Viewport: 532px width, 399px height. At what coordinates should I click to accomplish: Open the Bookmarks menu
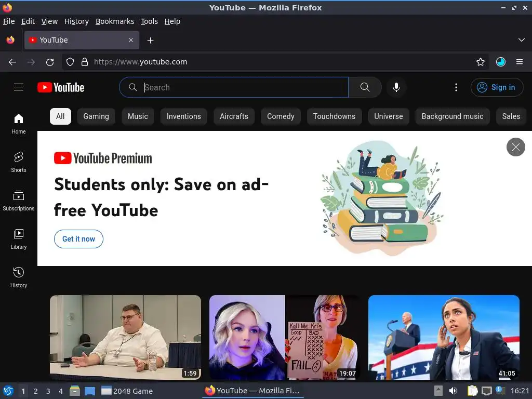pos(115,21)
